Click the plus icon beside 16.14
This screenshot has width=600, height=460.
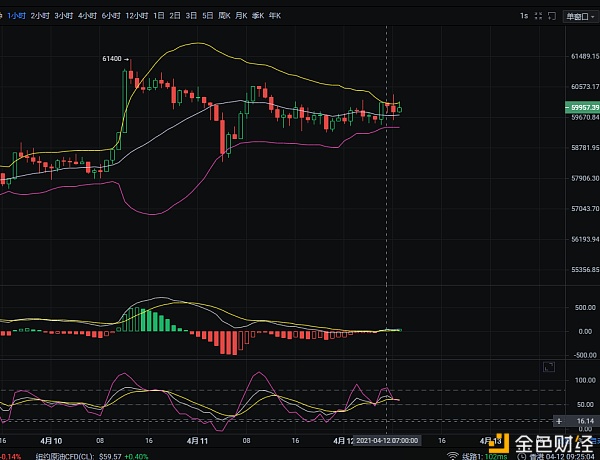pyautogui.click(x=559, y=421)
